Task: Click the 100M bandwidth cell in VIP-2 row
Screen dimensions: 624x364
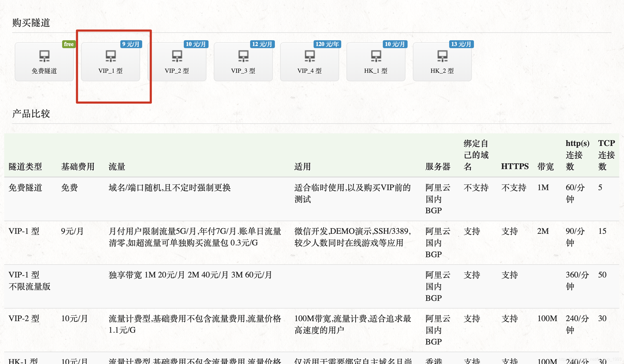Action: tap(547, 318)
